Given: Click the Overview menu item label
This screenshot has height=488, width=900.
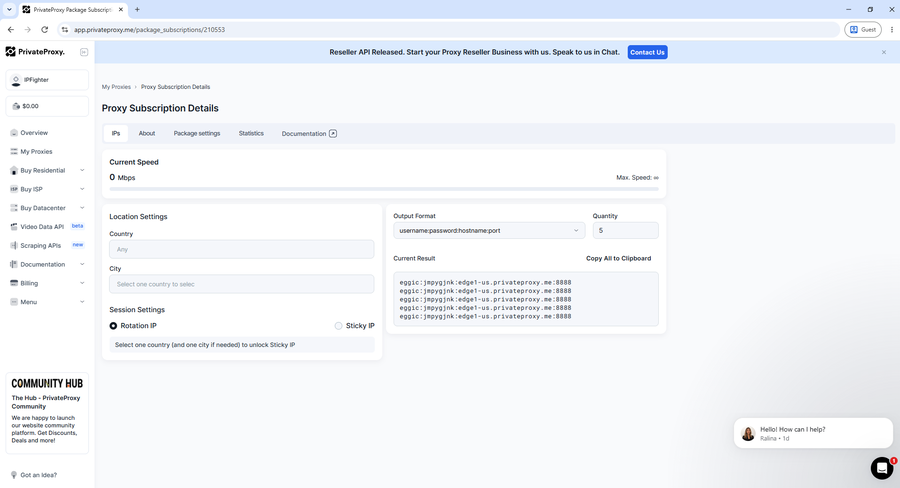Looking at the screenshot, I should 34,133.
